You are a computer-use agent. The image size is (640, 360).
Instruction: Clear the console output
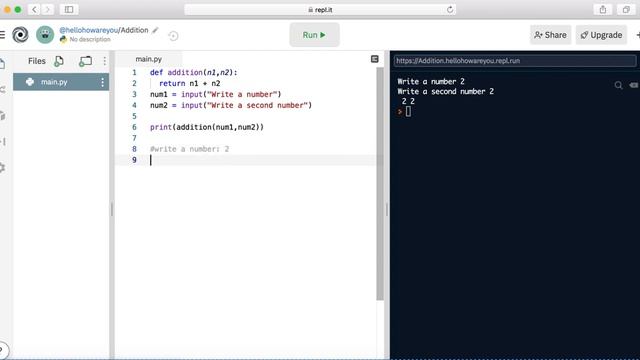click(x=634, y=85)
